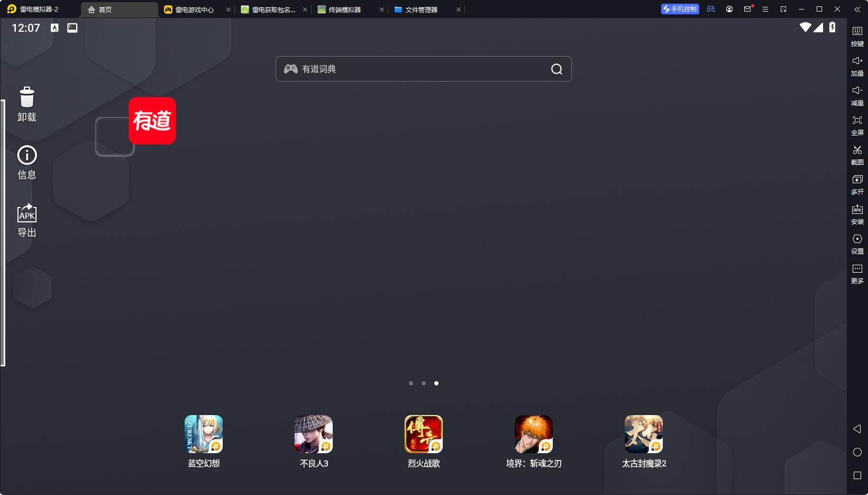The width and height of the screenshot is (868, 495).
Task: Close the 雷电游戏中心 tab
Action: (229, 10)
